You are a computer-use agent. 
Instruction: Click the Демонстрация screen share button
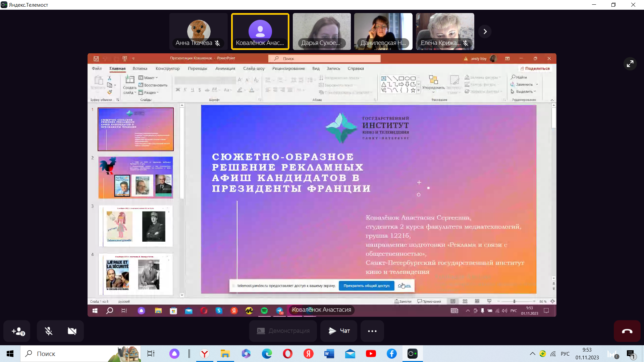click(283, 331)
